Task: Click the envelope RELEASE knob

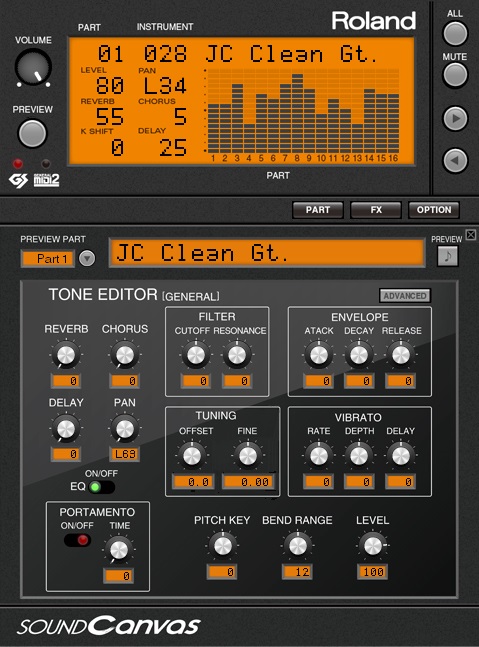Action: coord(400,355)
